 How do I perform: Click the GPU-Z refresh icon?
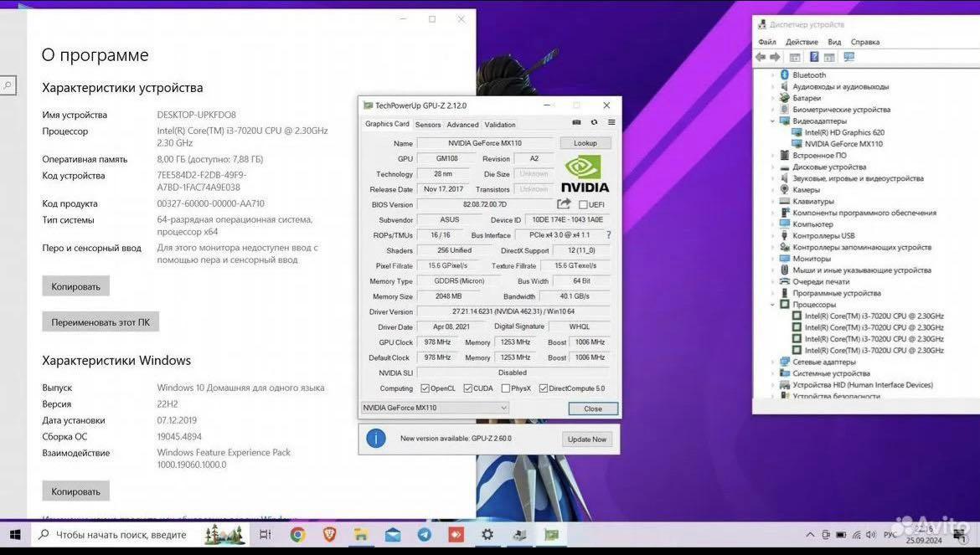click(x=594, y=123)
